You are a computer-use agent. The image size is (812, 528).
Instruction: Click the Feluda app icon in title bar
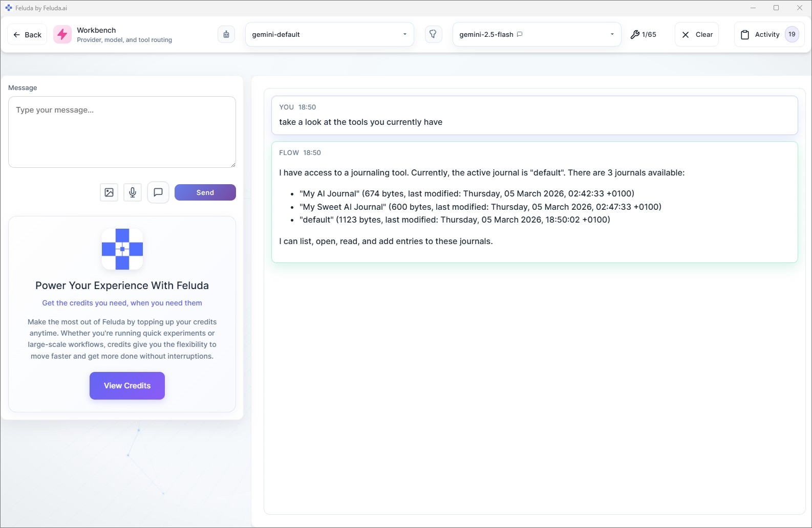pos(9,8)
